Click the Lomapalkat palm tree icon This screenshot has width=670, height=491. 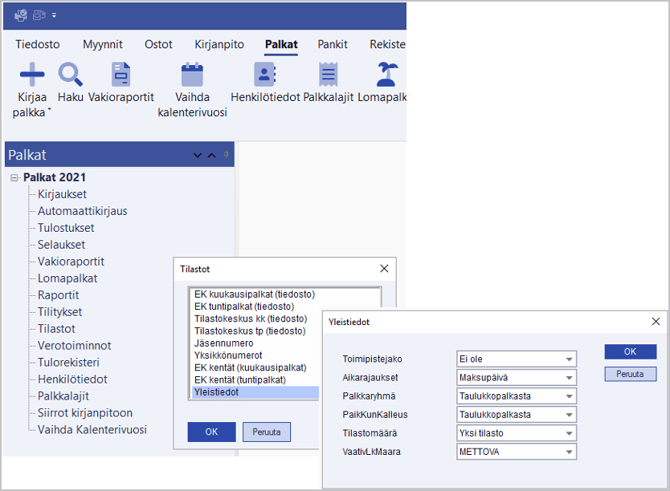(385, 74)
